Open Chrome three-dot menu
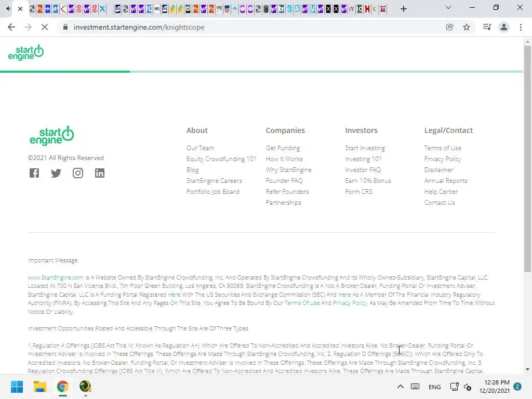Image resolution: width=532 pixels, height=399 pixels. [521, 27]
